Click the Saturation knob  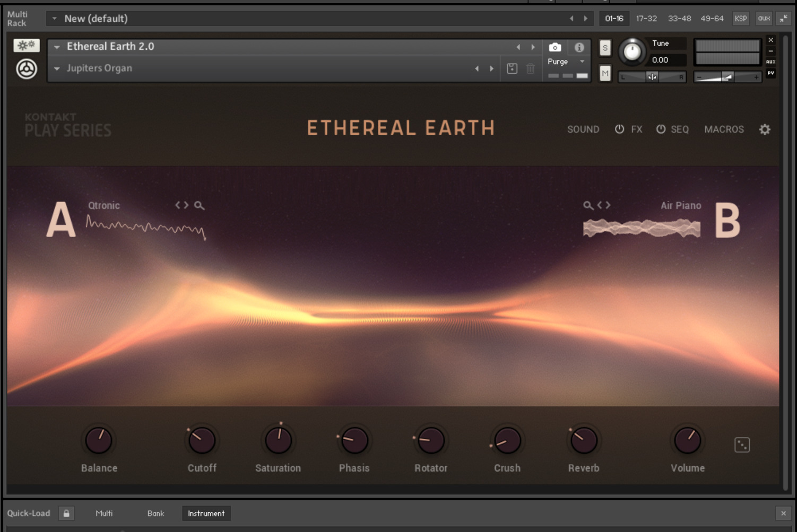[x=278, y=440]
